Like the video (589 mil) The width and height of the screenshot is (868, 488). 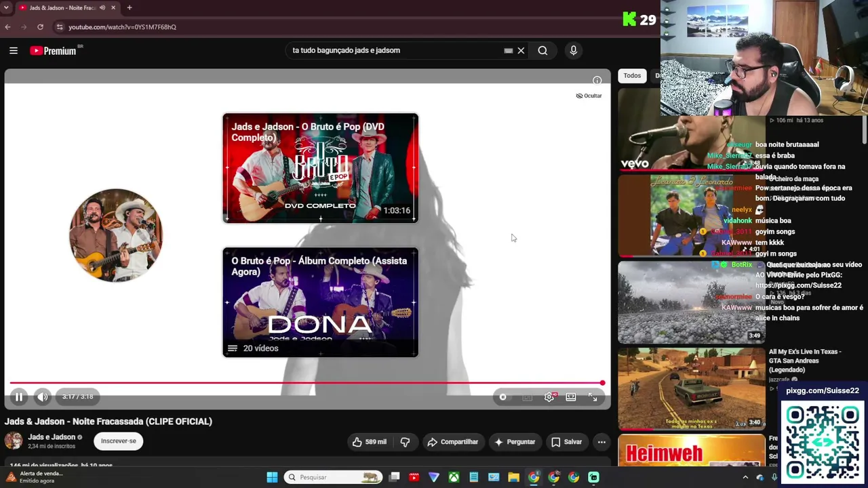pyautogui.click(x=370, y=442)
